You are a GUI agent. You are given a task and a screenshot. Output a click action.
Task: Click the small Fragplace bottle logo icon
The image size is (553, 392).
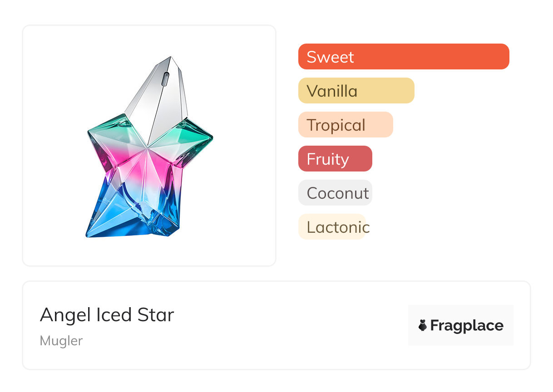pos(423,325)
